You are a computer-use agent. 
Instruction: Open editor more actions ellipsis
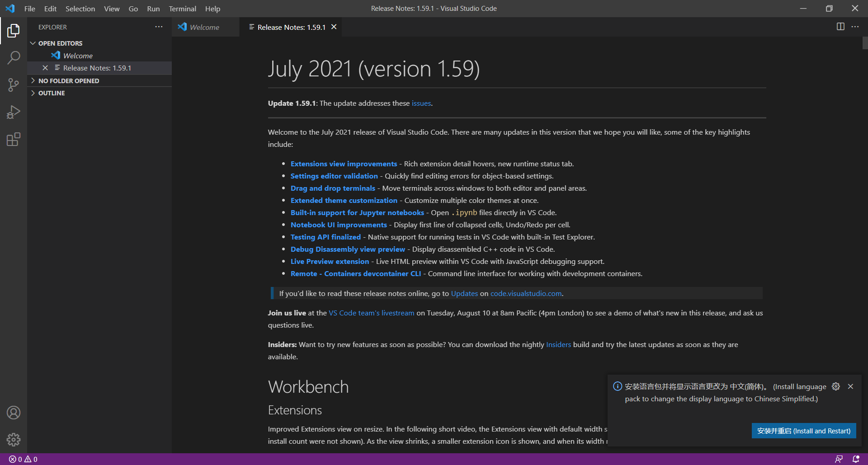coord(855,27)
